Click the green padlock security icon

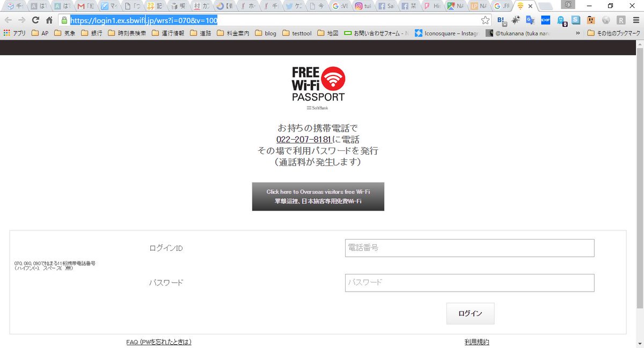64,20
